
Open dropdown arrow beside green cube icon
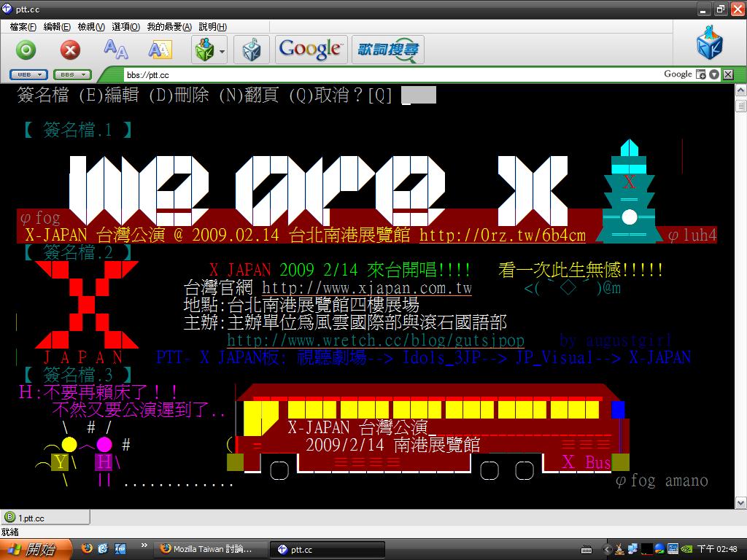click(222, 50)
